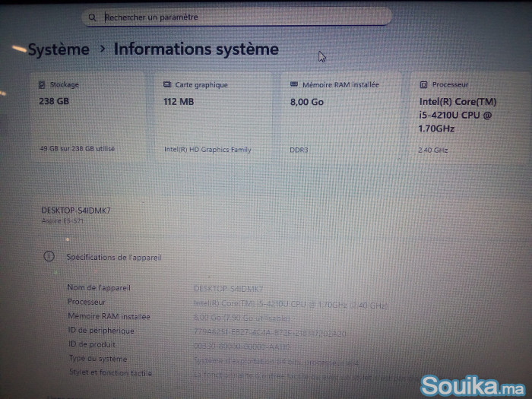
Task: Open the Processeur card Intel Core i5-4210U
Action: click(470, 116)
